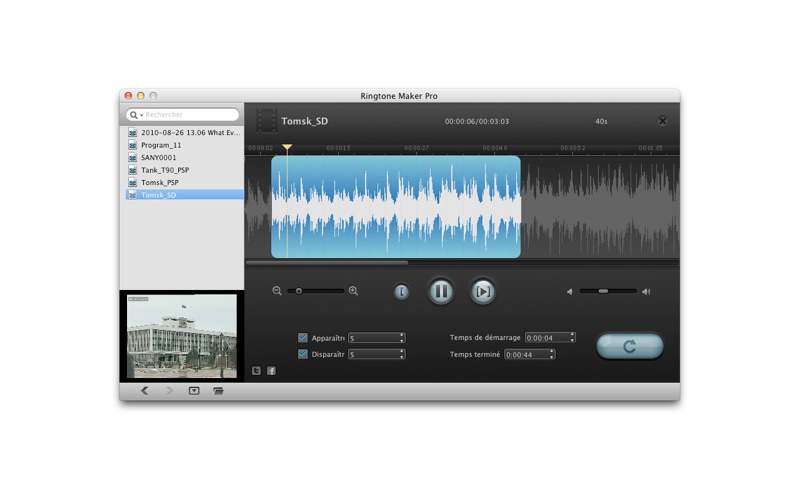Viewport: 800px width, 500px height.
Task: Click the zoom out magnifier icon
Action: [x=277, y=291]
